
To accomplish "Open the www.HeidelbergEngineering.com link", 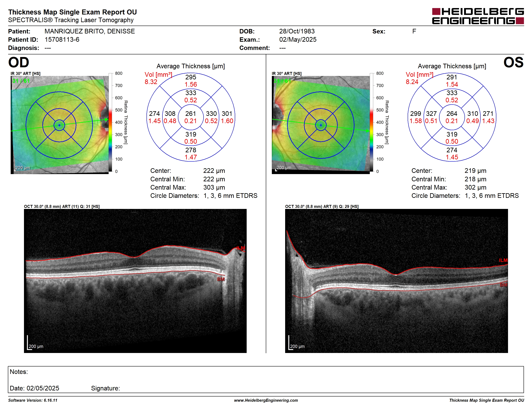I will (x=266, y=400).
